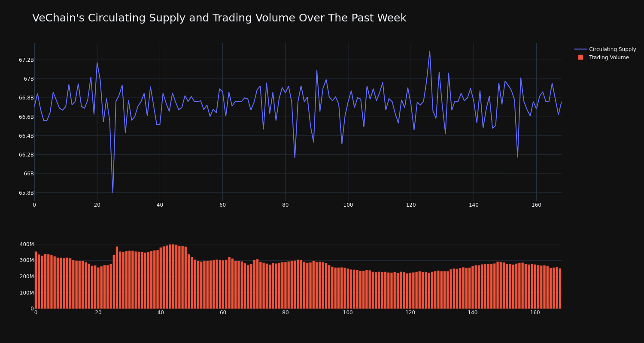Click the x-axis tick 20 on supply chart
644x343 pixels.
(97, 205)
